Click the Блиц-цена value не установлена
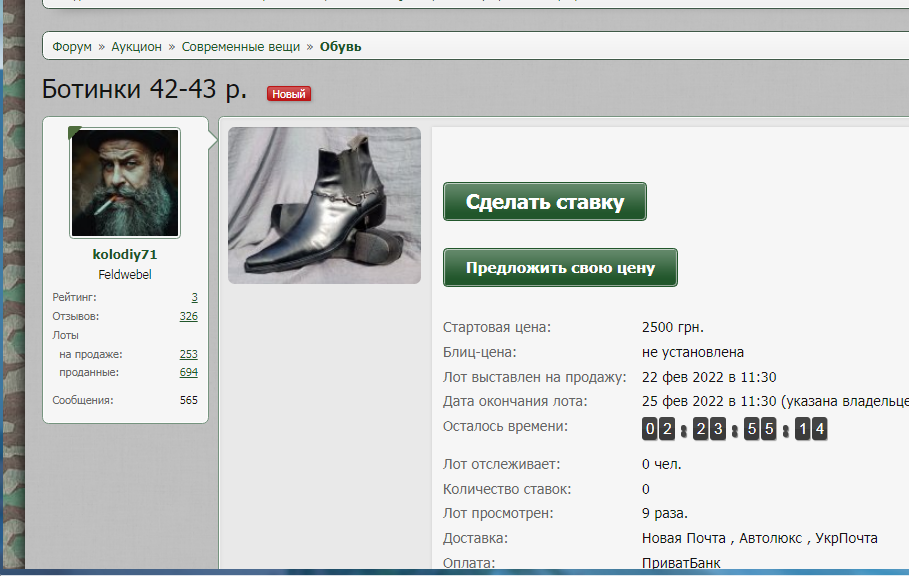The image size is (909, 576). (693, 352)
